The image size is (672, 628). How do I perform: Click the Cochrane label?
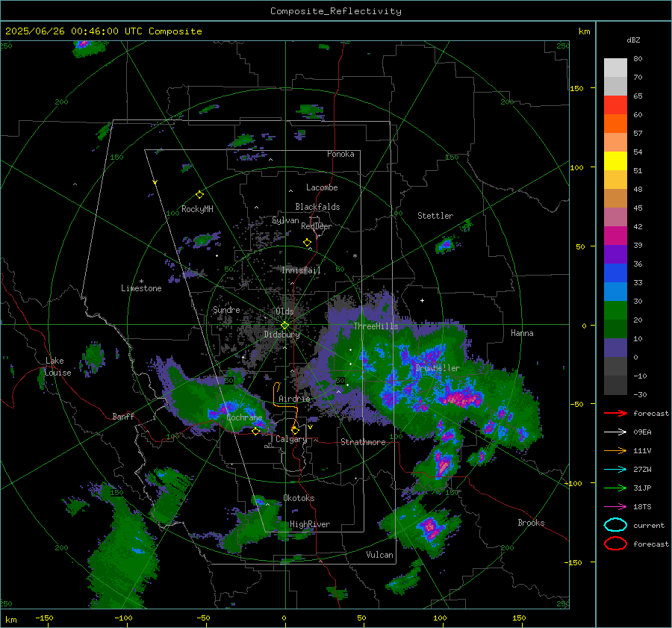point(244,417)
